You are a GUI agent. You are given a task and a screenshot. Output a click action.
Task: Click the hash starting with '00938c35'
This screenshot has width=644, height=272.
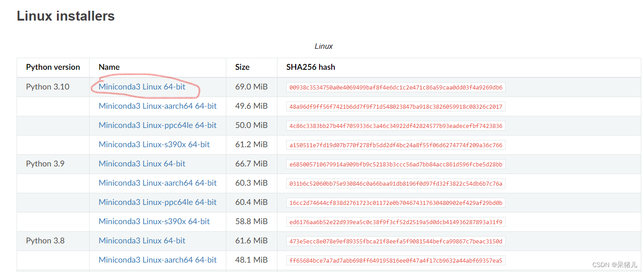pos(396,87)
